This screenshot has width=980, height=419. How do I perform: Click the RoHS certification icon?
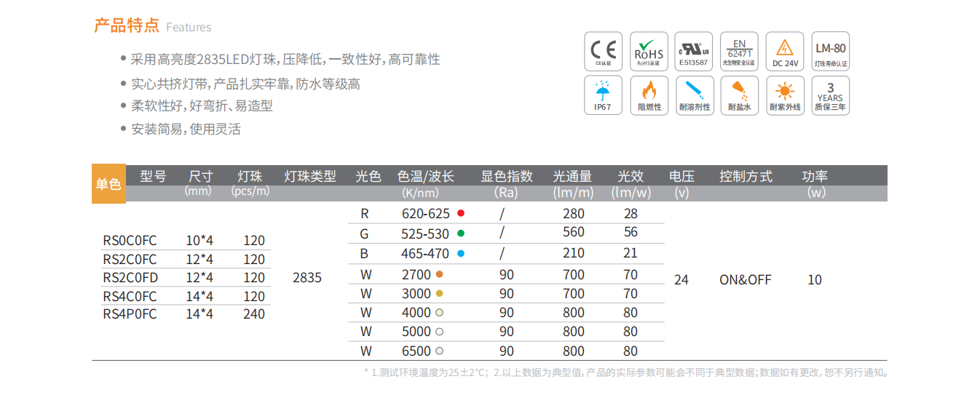pyautogui.click(x=649, y=51)
